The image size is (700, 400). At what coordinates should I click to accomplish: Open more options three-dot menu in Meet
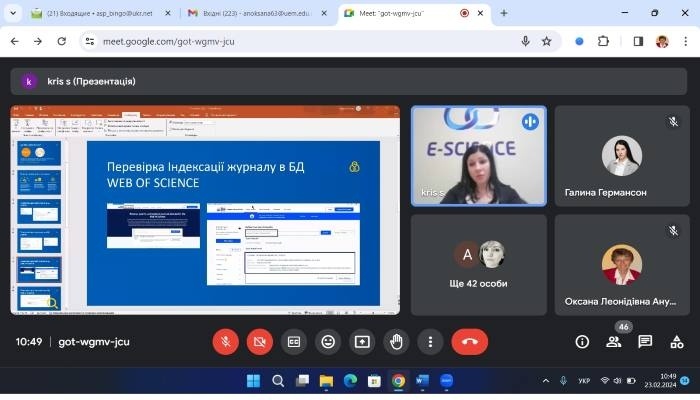pyautogui.click(x=430, y=341)
